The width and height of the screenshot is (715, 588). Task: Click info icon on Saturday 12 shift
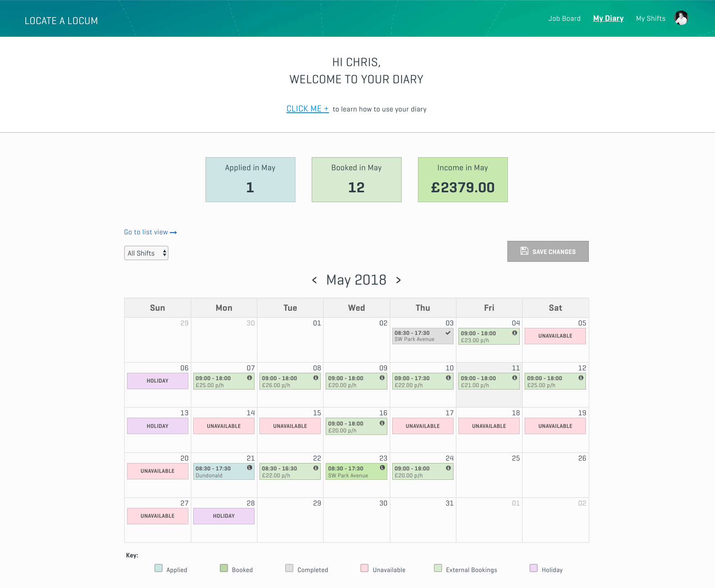click(x=581, y=378)
